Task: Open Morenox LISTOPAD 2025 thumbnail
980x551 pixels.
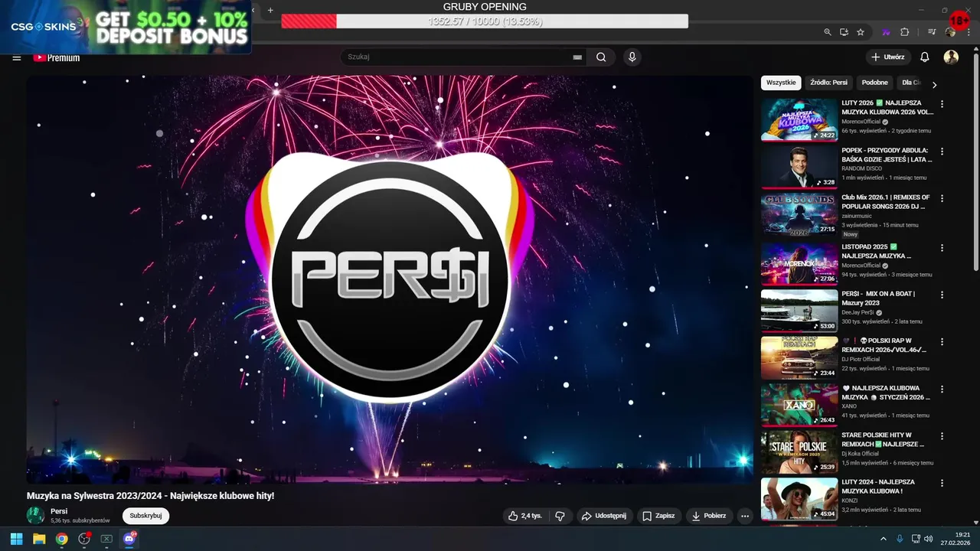Action: point(799,263)
